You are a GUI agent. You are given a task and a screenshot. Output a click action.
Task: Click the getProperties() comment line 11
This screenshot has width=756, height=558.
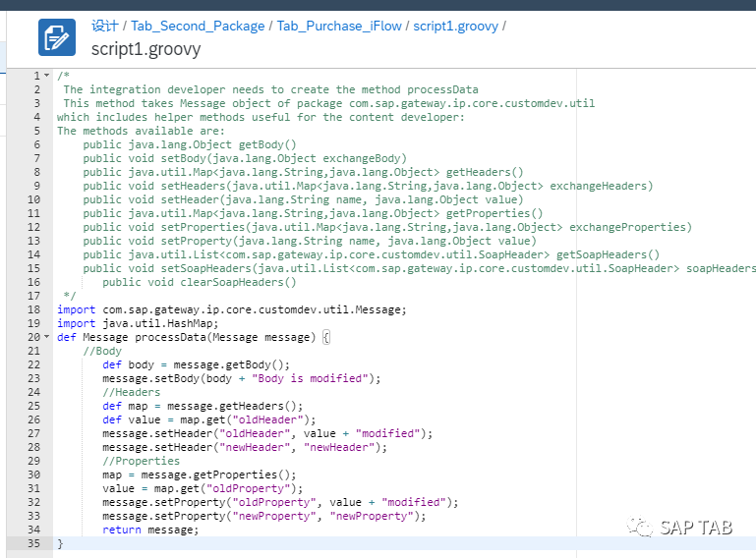[x=313, y=213]
